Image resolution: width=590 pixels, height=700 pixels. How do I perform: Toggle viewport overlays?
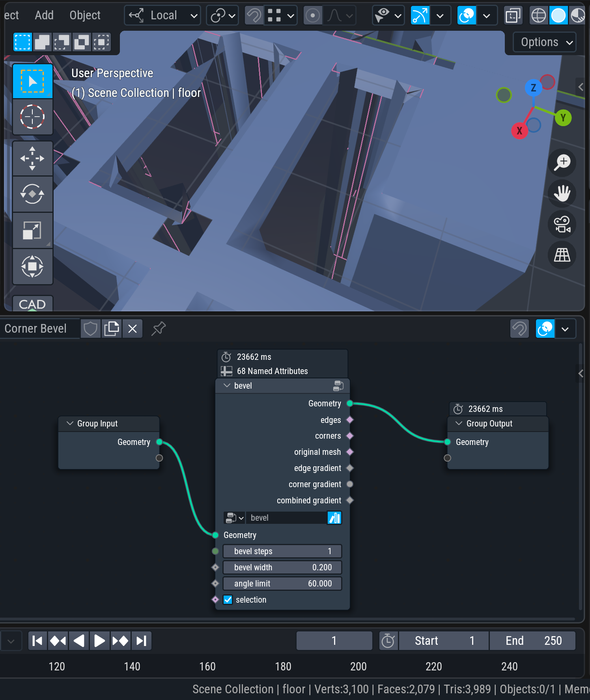[x=467, y=16]
